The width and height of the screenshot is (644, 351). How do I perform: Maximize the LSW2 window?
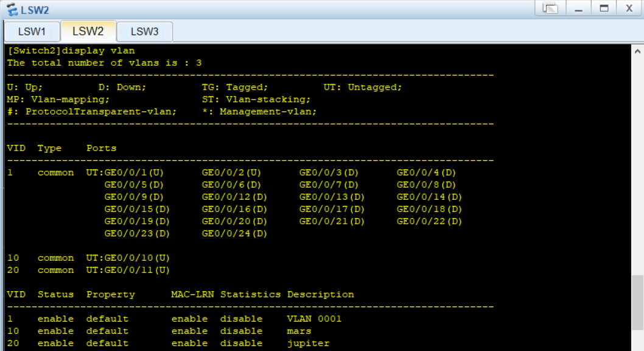604,8
